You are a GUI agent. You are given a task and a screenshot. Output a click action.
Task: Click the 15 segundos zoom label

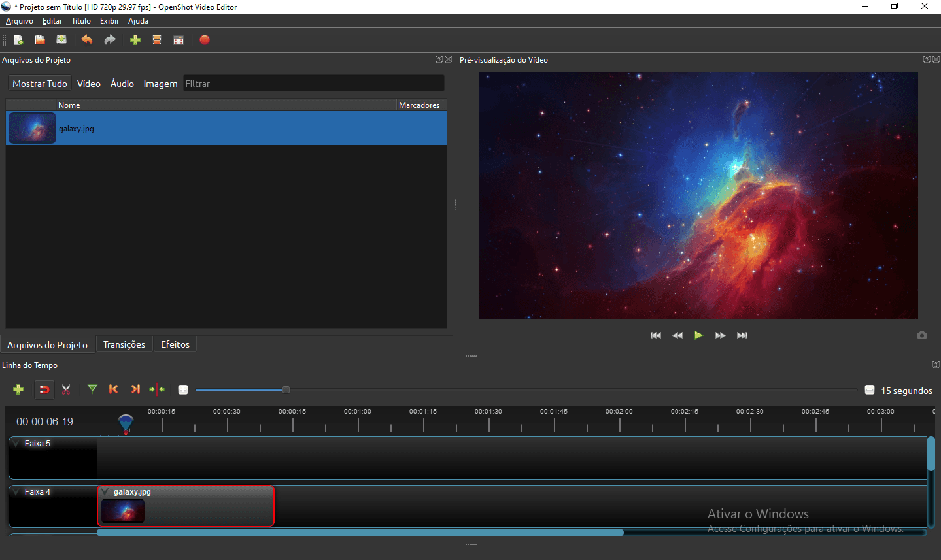coord(906,390)
